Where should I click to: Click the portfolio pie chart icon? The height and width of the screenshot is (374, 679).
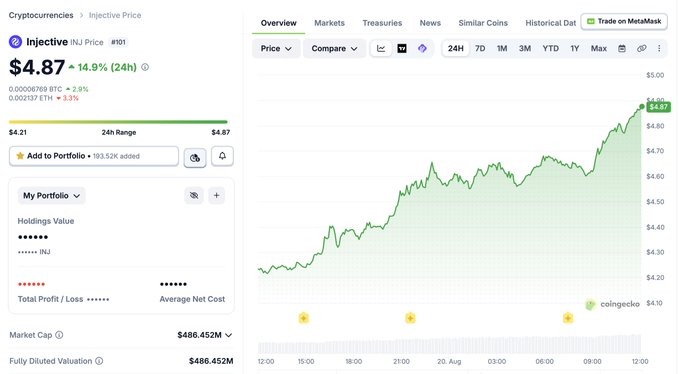pyautogui.click(x=195, y=158)
